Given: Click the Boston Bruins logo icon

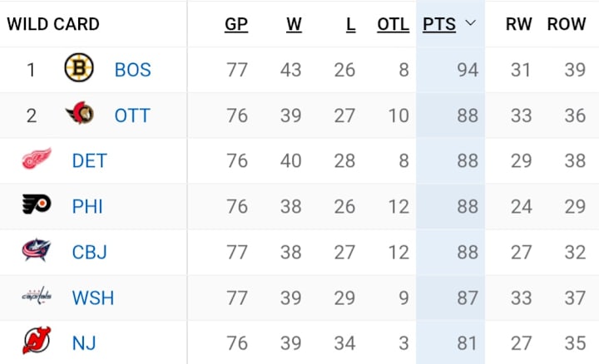Looking at the screenshot, I should [79, 68].
